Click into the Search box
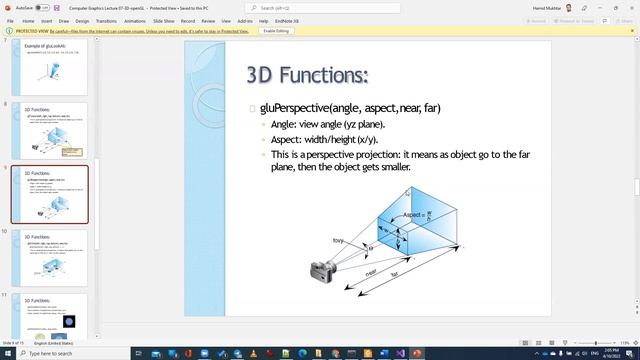 [322, 8]
